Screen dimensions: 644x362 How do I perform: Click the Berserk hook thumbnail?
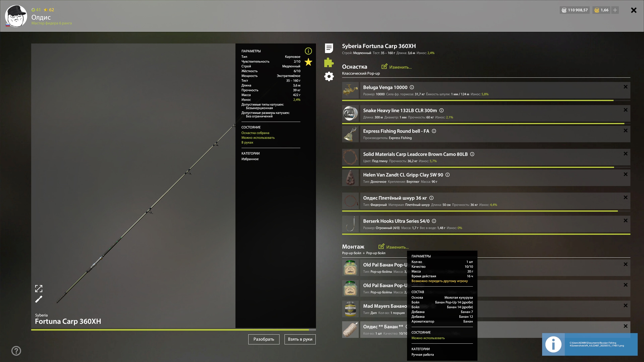(x=350, y=224)
